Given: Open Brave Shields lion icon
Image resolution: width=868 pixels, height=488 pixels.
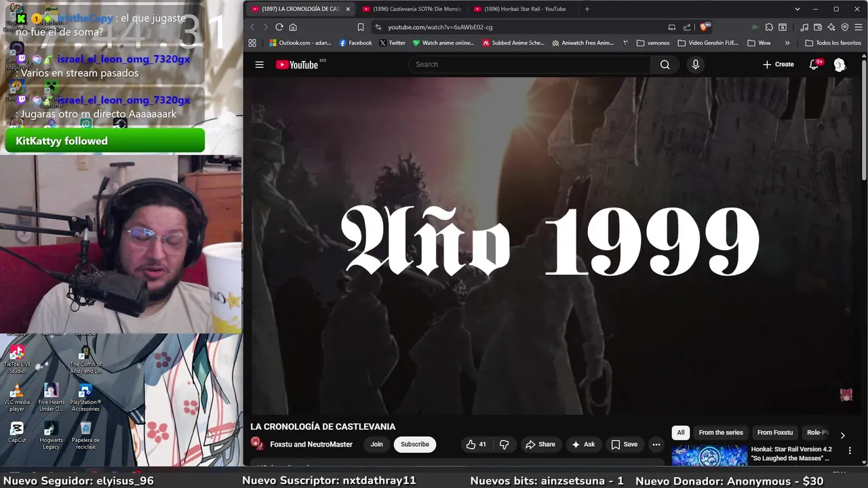Looking at the screenshot, I should 704,27.
